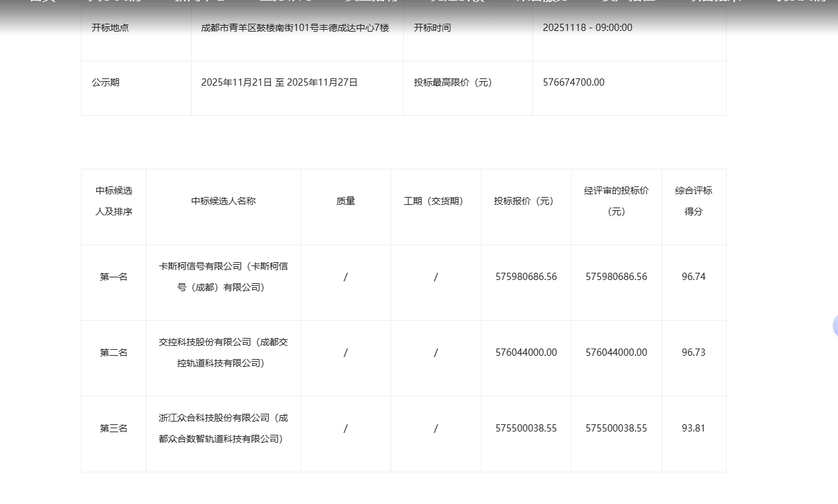
Task: Select the score 96.74
Action: click(x=694, y=277)
